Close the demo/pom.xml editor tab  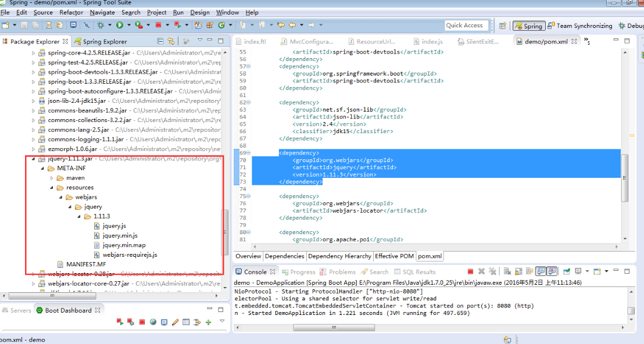(x=574, y=41)
